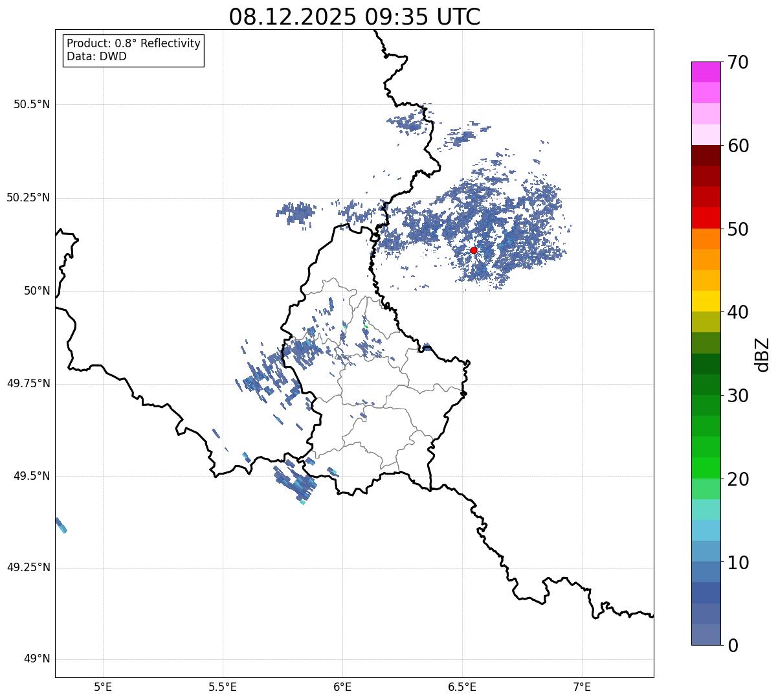Click the title text 08.12.2025 09:35 UTC
The width and height of the screenshot is (778, 700).
click(x=355, y=17)
